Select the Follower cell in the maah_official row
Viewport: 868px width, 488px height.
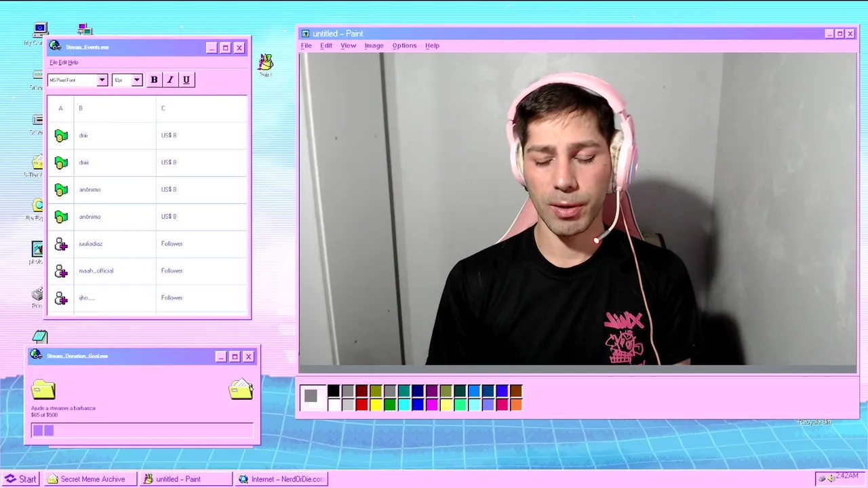pos(202,271)
